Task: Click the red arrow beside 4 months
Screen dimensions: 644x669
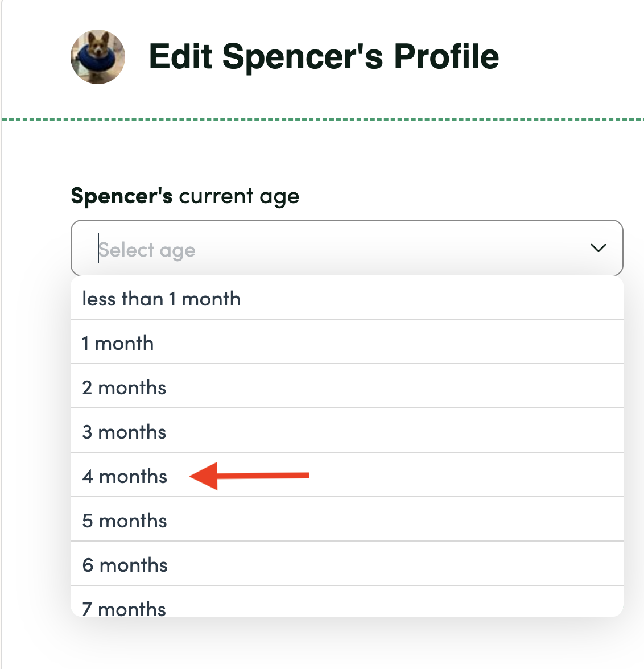Action: (x=249, y=476)
